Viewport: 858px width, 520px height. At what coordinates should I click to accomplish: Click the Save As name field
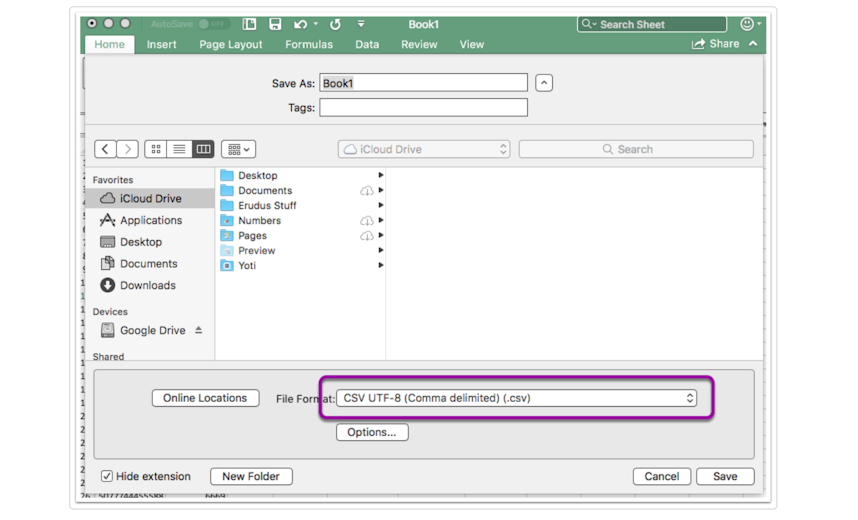[x=424, y=83]
